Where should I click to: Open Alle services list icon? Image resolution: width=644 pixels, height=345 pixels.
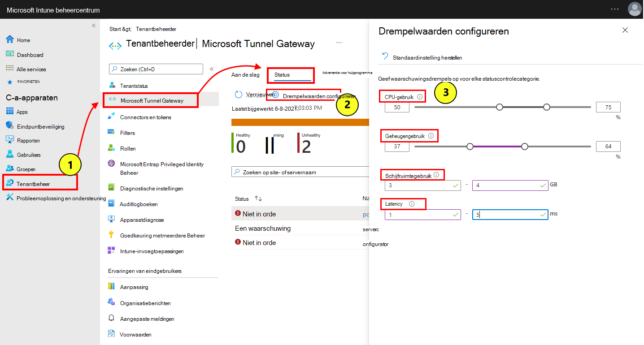point(10,69)
